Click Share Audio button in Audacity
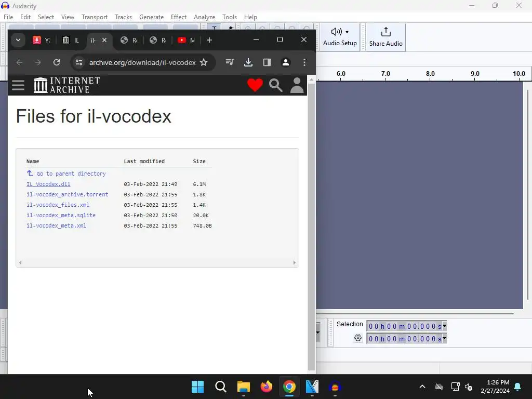Viewport: 532px width, 399px height. tap(385, 37)
